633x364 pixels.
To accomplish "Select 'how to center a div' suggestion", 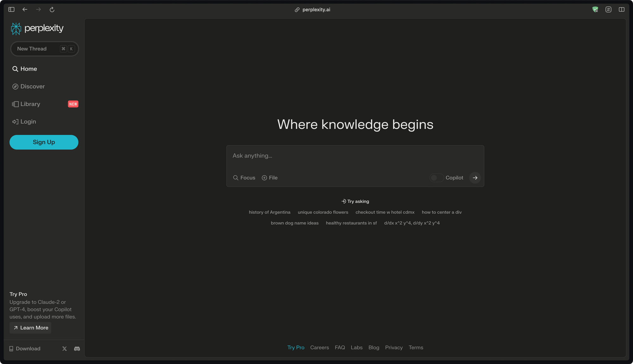I will 442,212.
